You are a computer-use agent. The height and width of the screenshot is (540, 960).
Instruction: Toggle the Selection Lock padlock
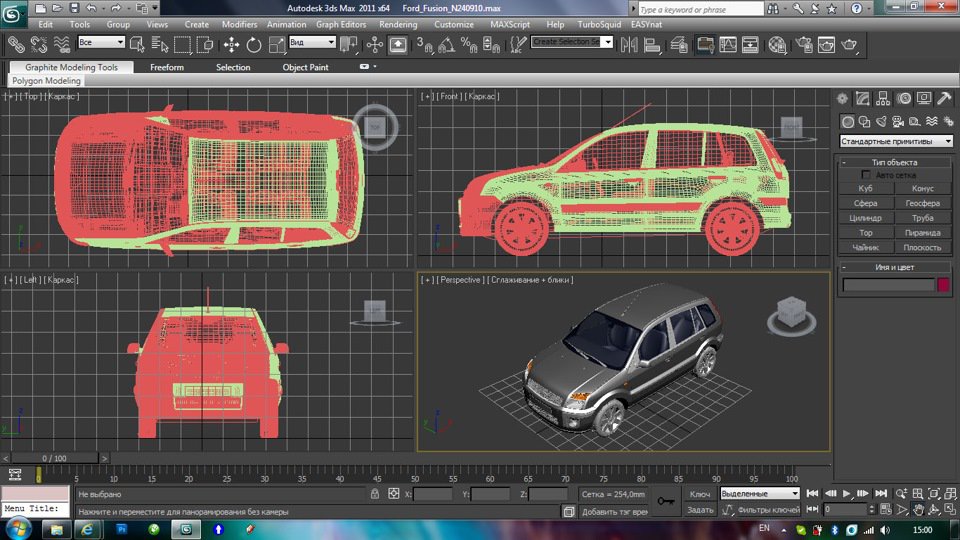(x=375, y=493)
